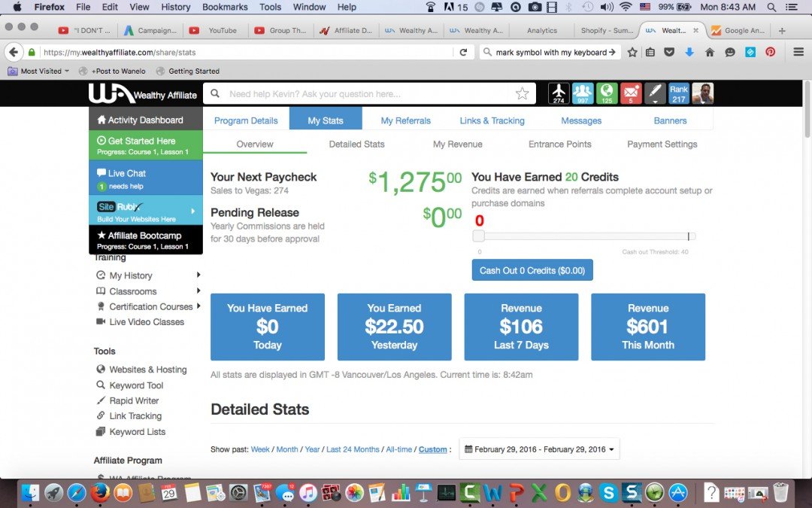Open the My Referrals tab
Screen dimensions: 812x508
(x=405, y=120)
